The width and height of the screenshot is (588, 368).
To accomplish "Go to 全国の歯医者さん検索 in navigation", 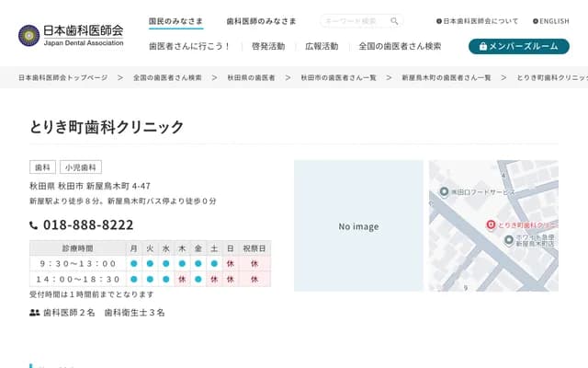I will 400,46.
